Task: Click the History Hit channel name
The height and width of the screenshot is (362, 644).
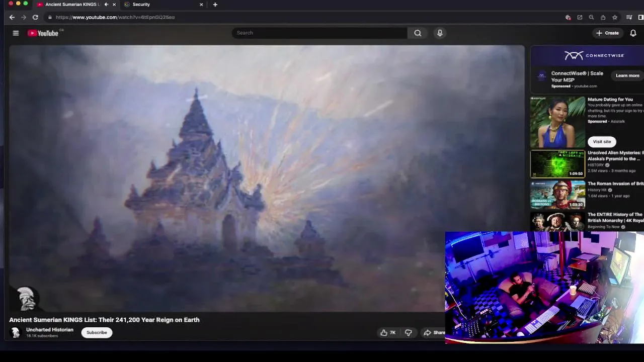Action: click(597, 190)
